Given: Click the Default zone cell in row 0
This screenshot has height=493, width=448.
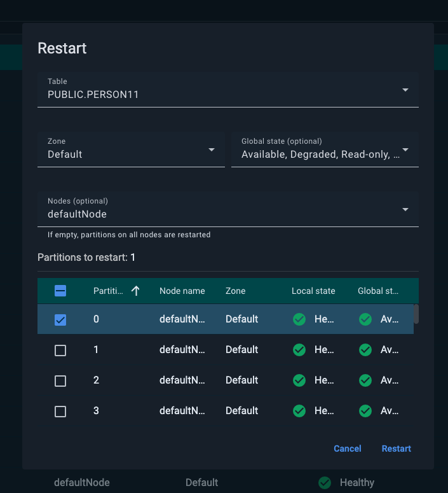Looking at the screenshot, I should pyautogui.click(x=241, y=319).
